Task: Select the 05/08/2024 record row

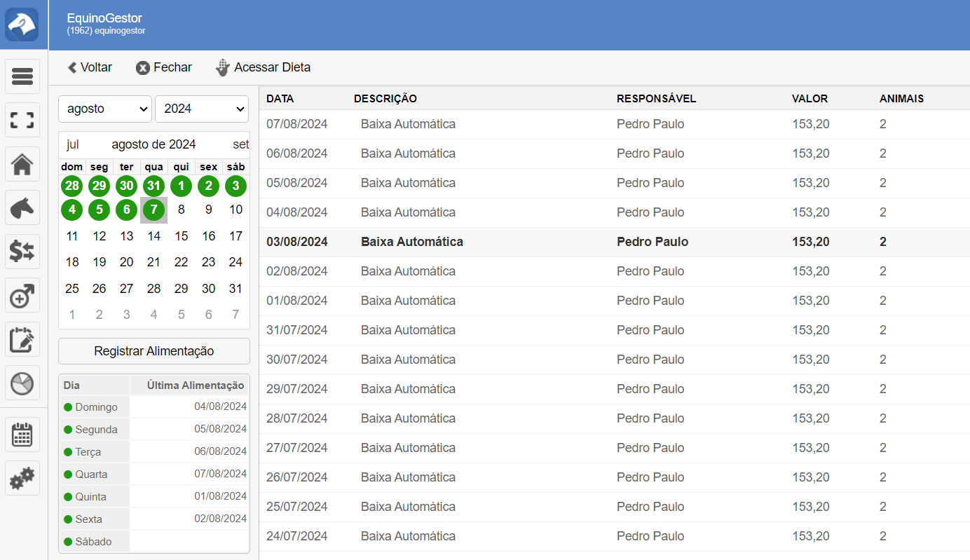Action: [615, 183]
